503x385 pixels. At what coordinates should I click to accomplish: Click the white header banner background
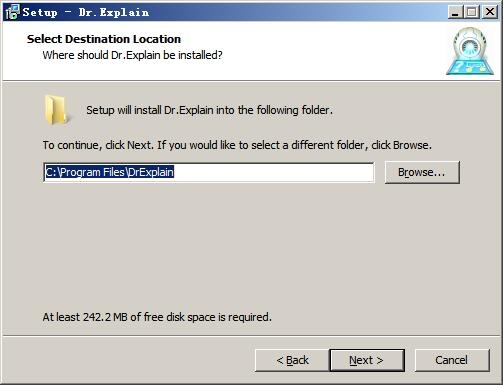coord(317,50)
